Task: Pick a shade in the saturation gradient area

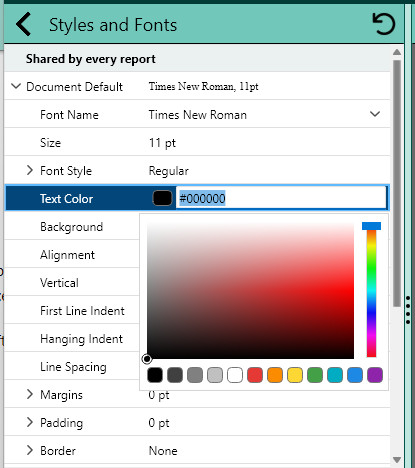Action: tap(250, 291)
